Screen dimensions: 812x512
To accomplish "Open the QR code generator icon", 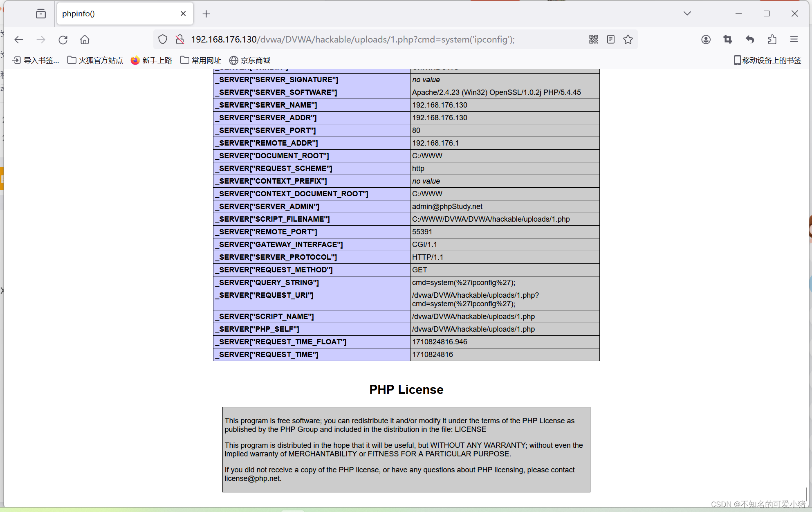I will tap(594, 39).
